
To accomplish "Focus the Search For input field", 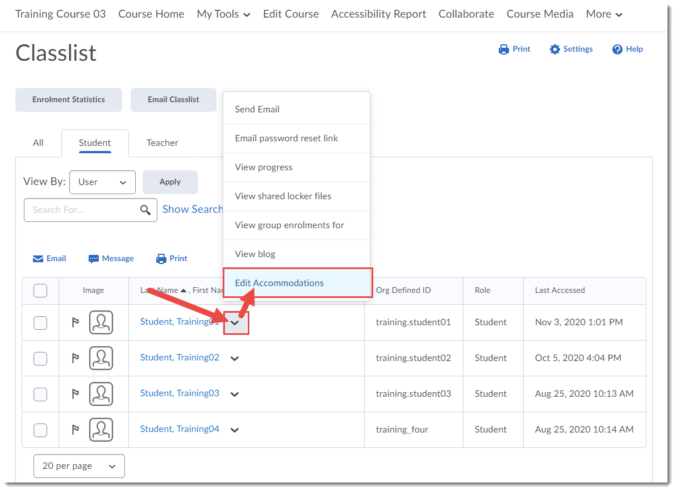I will pos(91,210).
